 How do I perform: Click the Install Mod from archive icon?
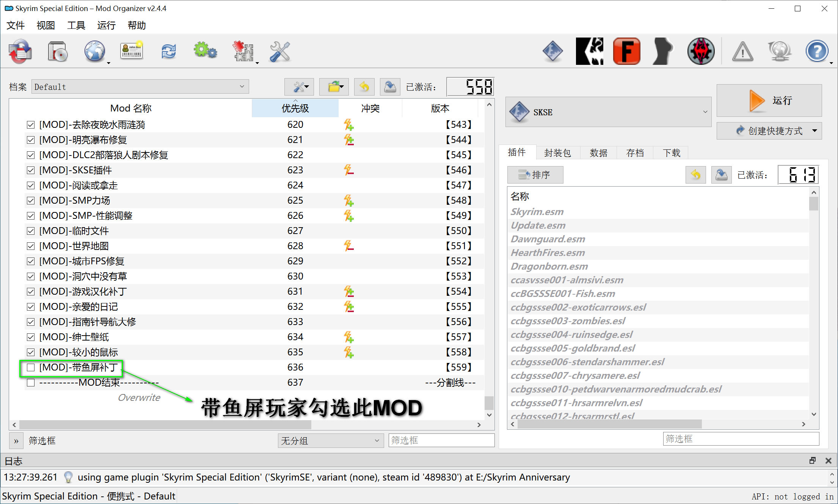(x=57, y=51)
